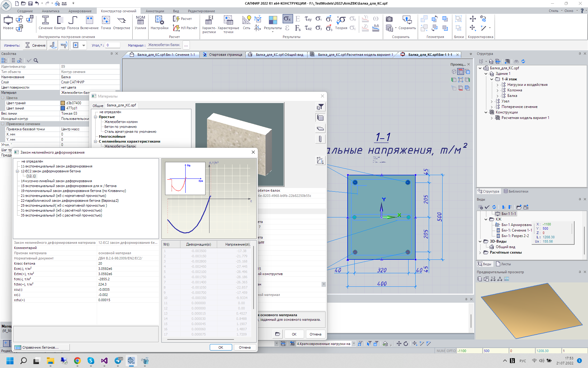This screenshot has height=368, width=588.
Task: Run the НЛ Расчёт nonlinear calculation
Action: [x=185, y=28]
